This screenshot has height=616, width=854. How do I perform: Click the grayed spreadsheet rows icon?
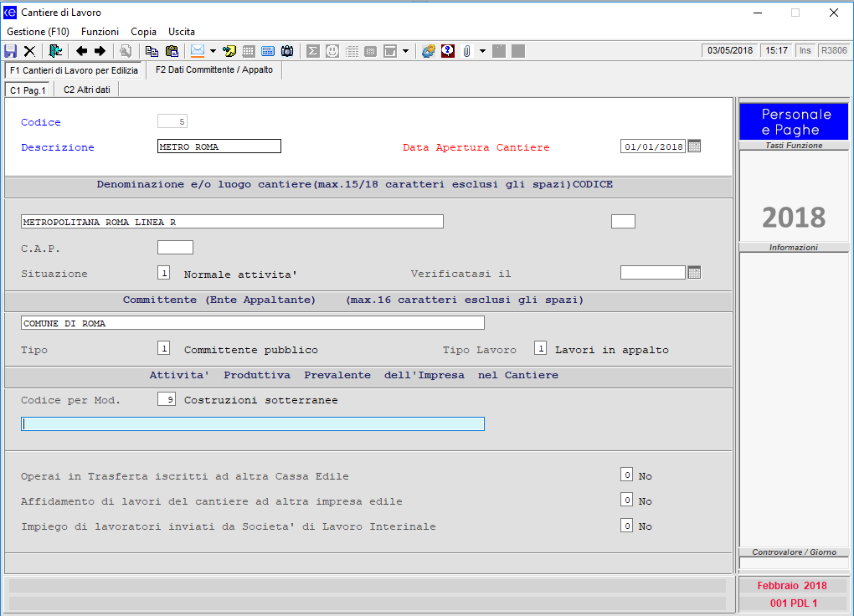pyautogui.click(x=352, y=51)
